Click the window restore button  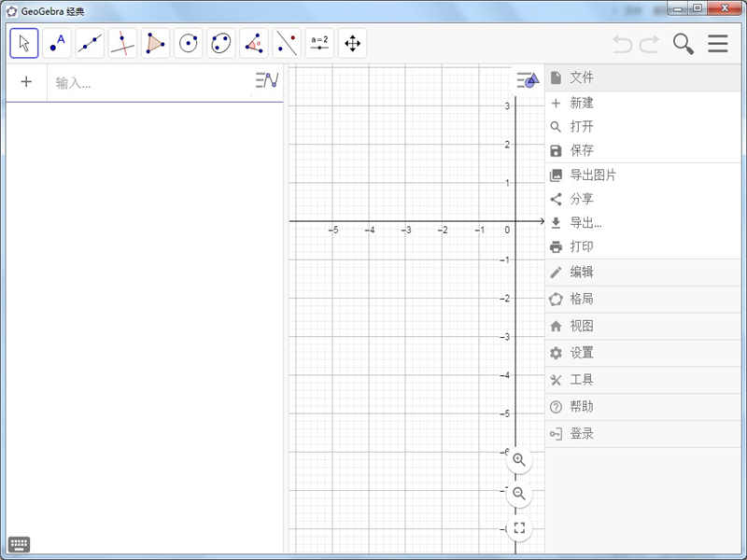697,8
